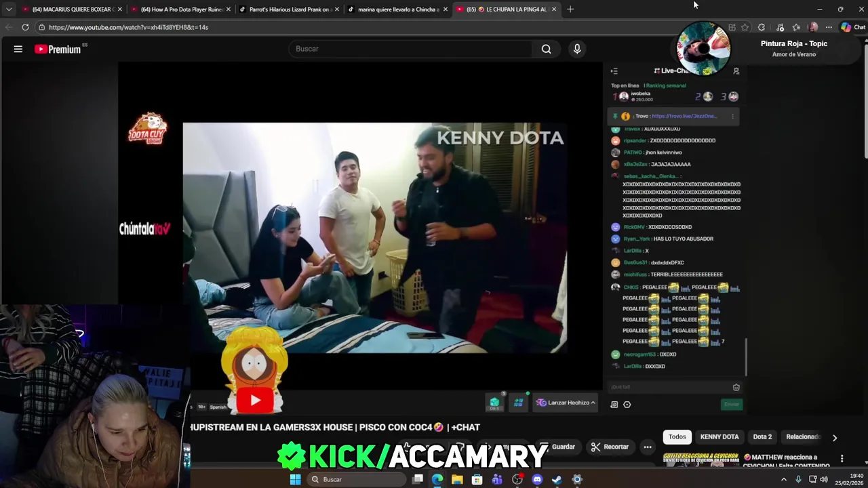Click the Recortar clip button

pos(610,447)
